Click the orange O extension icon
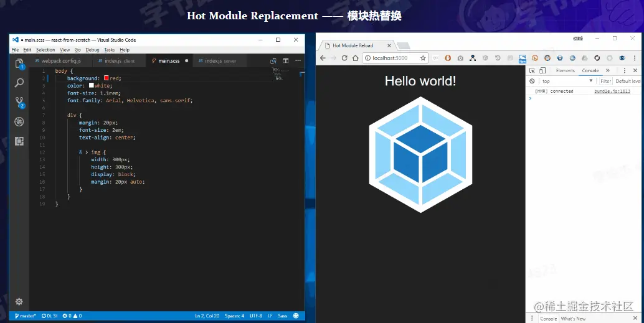644x323 pixels. 448,58
